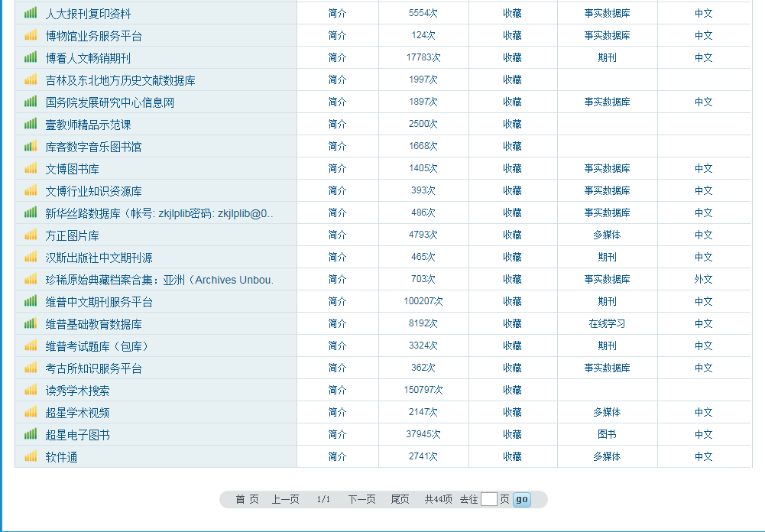Click 收藏 for 吉林及东北地方历史文献数据库
The height and width of the screenshot is (532, 765).
pyautogui.click(x=512, y=79)
